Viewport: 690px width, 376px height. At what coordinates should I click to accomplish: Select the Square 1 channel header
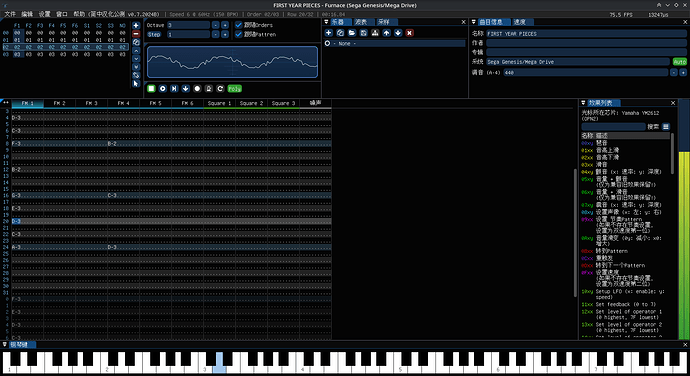point(220,103)
